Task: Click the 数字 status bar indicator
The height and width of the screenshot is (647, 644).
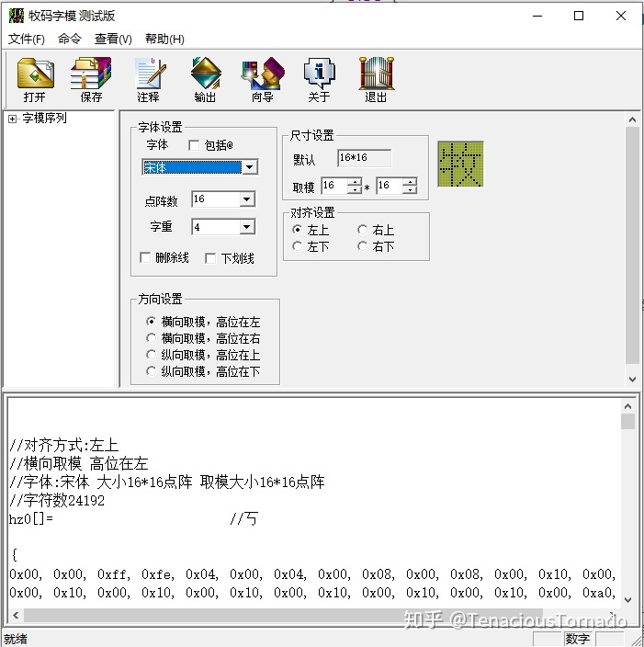Action: 577,639
